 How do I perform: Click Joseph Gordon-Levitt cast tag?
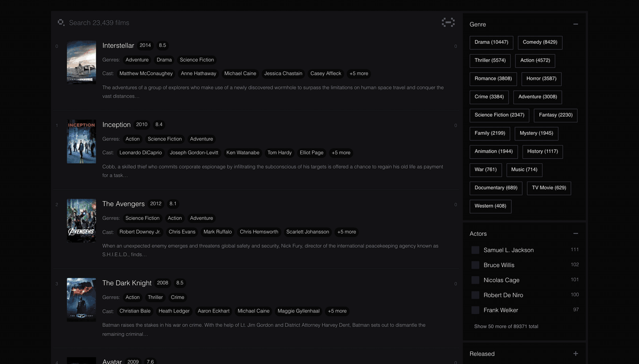tap(194, 153)
